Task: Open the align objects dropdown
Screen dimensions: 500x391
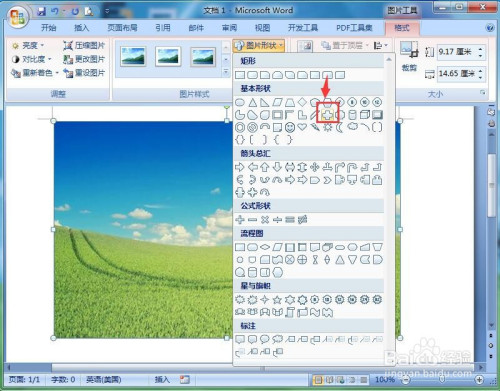Action: pos(381,45)
